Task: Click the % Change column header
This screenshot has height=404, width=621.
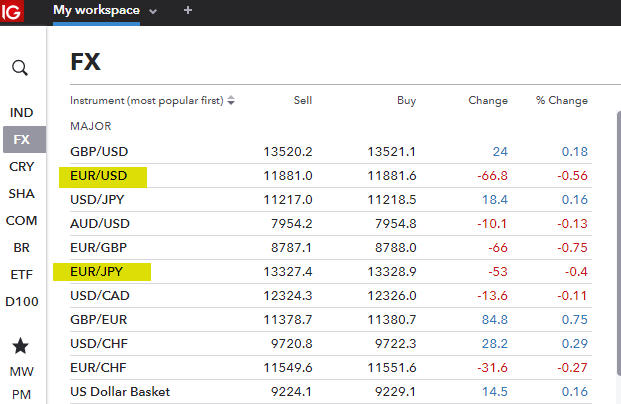Action: click(x=562, y=101)
